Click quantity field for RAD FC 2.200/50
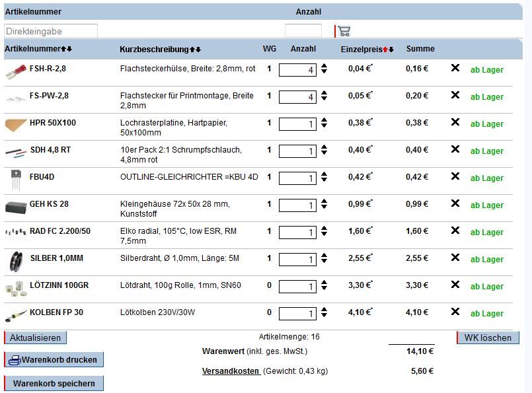Image resolution: width=532 pixels, height=393 pixels. (x=297, y=232)
